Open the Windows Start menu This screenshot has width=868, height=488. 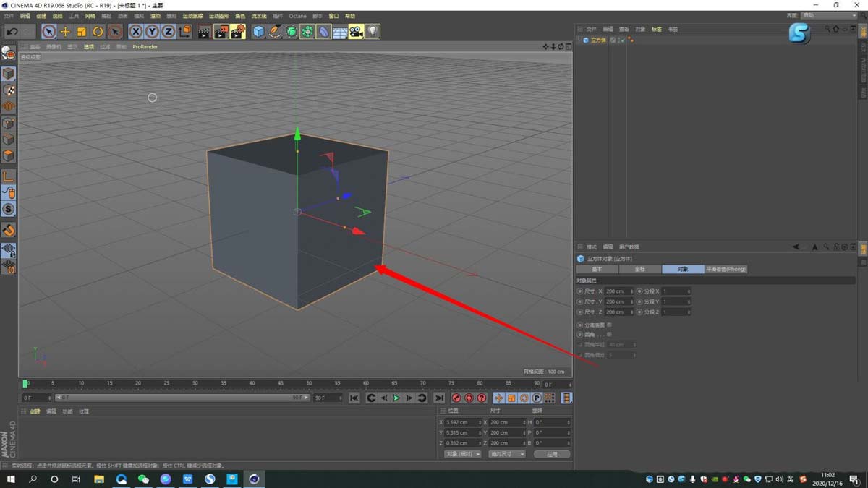(x=11, y=479)
